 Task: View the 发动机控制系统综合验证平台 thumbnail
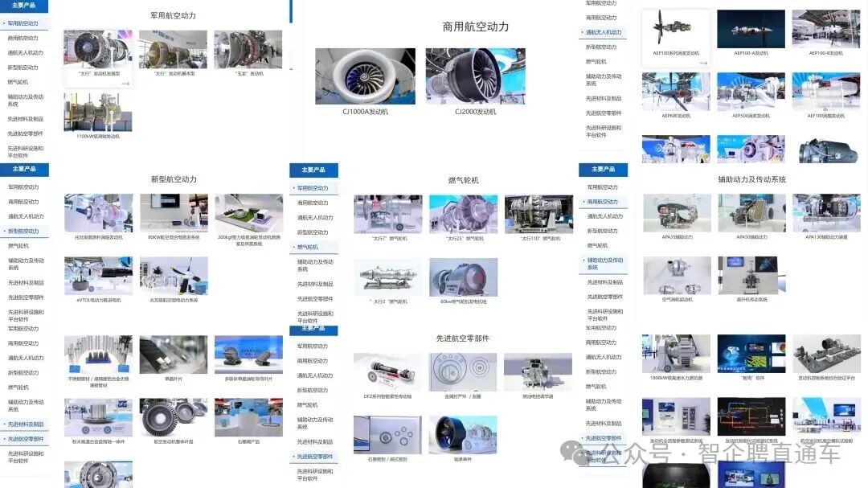(826, 354)
